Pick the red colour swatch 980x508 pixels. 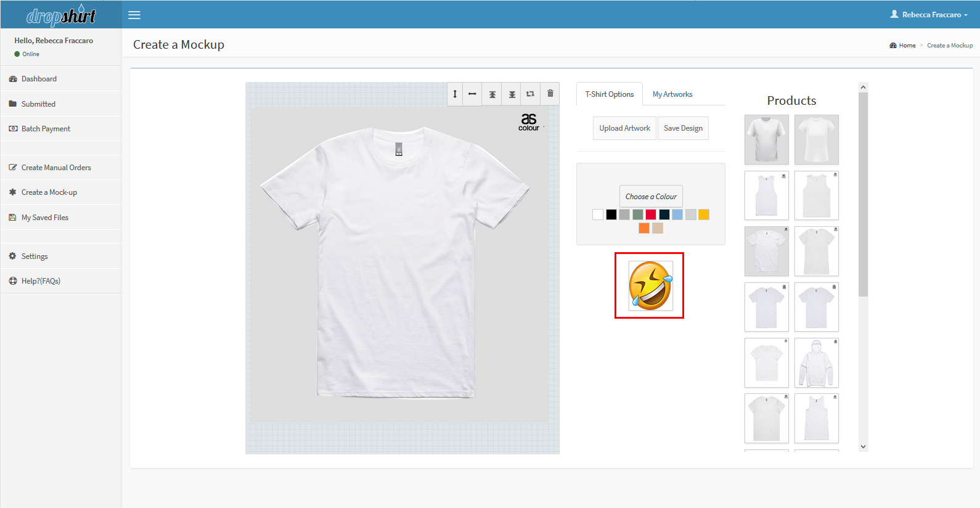[x=651, y=215]
